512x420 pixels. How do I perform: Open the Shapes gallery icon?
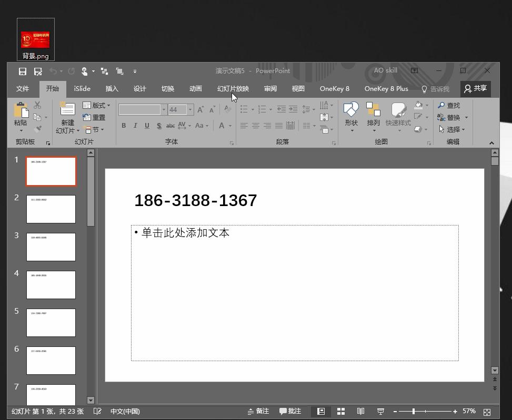click(x=351, y=110)
